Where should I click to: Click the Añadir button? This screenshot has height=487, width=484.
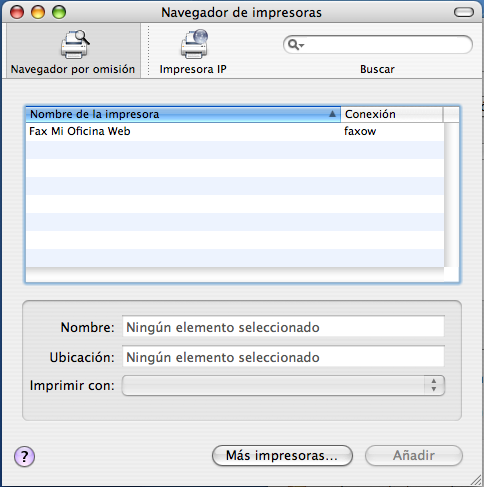(414, 455)
